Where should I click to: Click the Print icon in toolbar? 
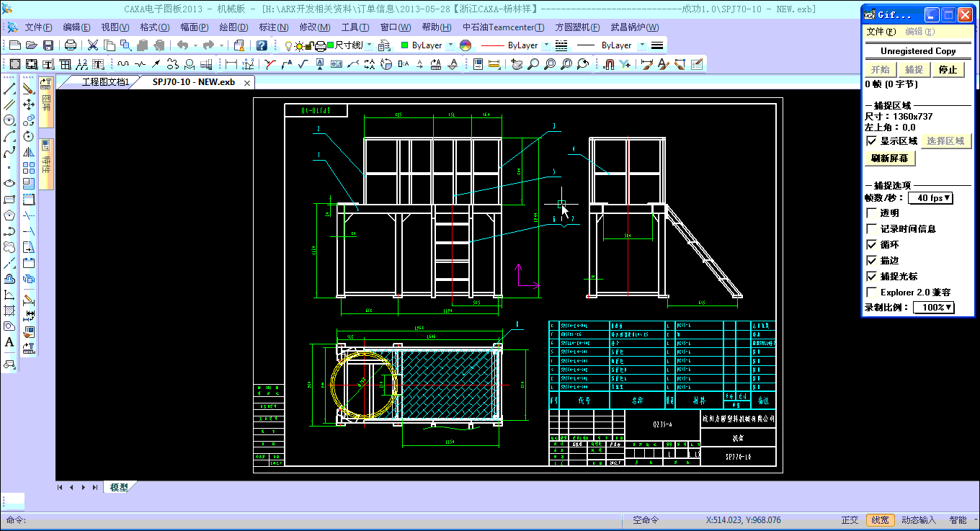tap(71, 45)
